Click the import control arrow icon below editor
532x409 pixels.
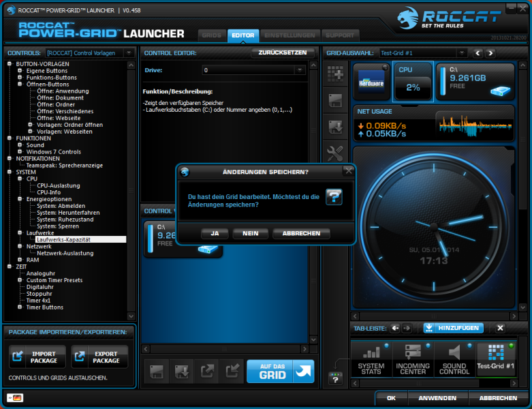tap(232, 372)
